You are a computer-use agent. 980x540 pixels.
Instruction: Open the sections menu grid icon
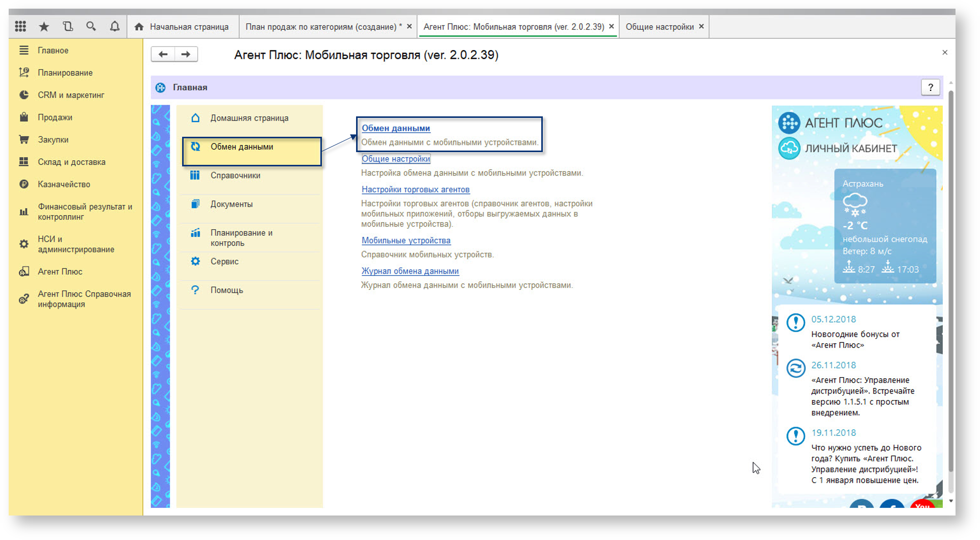(x=20, y=26)
